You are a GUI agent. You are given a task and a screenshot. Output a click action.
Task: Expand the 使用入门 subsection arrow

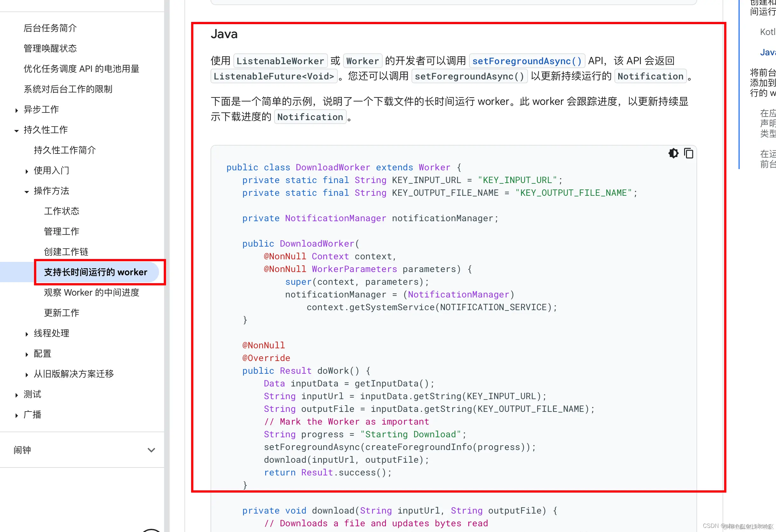pyautogui.click(x=27, y=171)
